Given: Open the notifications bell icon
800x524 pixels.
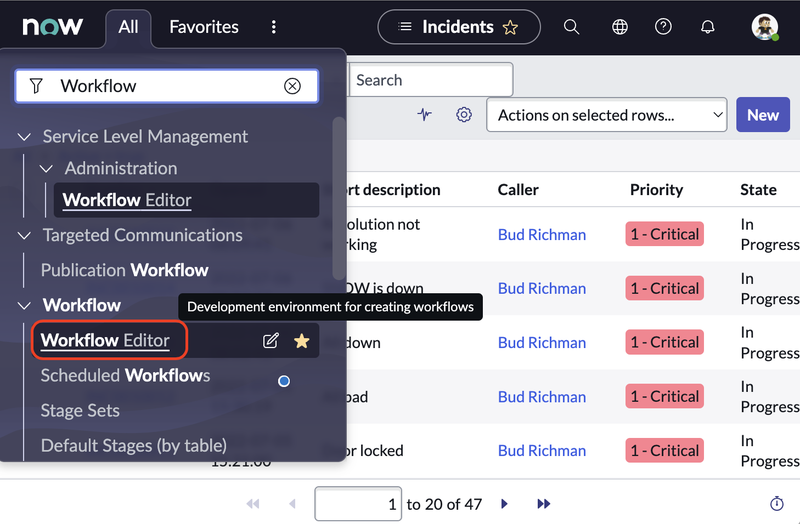Looking at the screenshot, I should click(708, 27).
